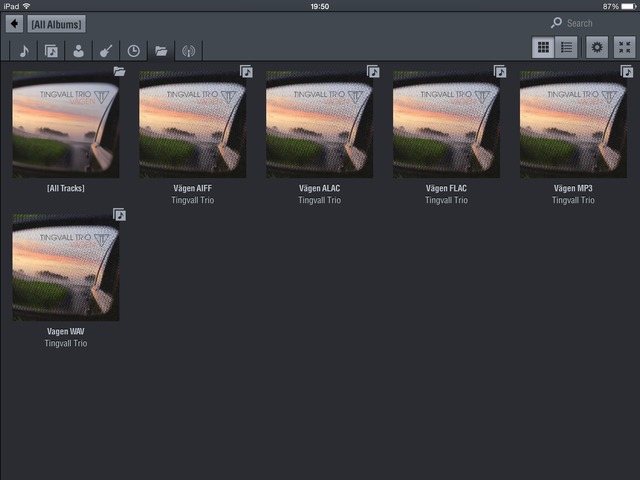Select the Artists person icon tab
The image size is (640, 480).
(x=78, y=51)
